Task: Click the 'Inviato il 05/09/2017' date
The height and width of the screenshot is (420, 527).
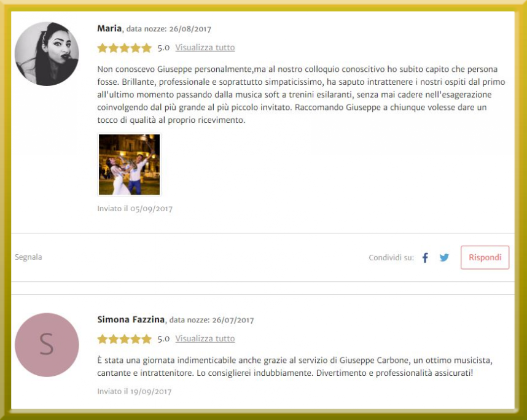Action: point(135,209)
